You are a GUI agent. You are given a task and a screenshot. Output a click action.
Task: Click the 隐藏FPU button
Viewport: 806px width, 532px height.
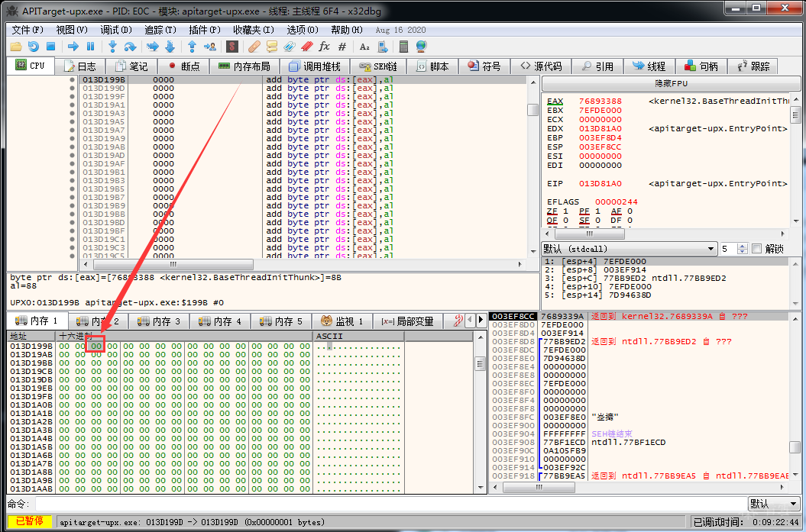pyautogui.click(x=669, y=82)
